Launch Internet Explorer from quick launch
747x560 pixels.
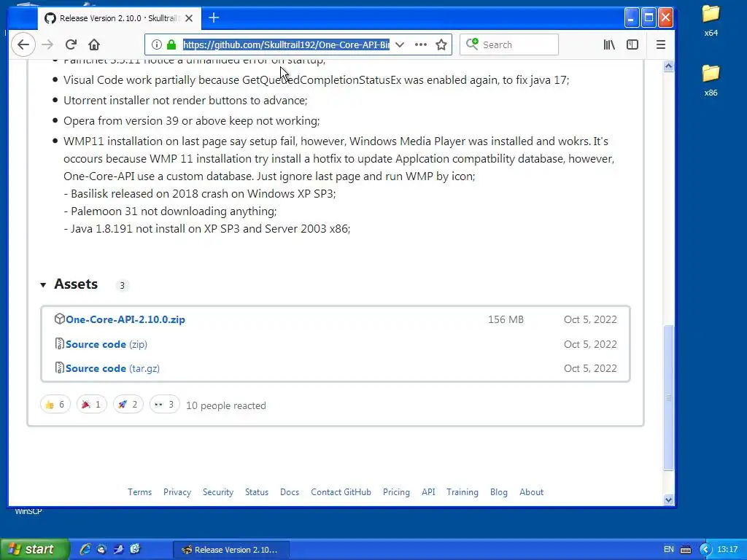pyautogui.click(x=85, y=549)
